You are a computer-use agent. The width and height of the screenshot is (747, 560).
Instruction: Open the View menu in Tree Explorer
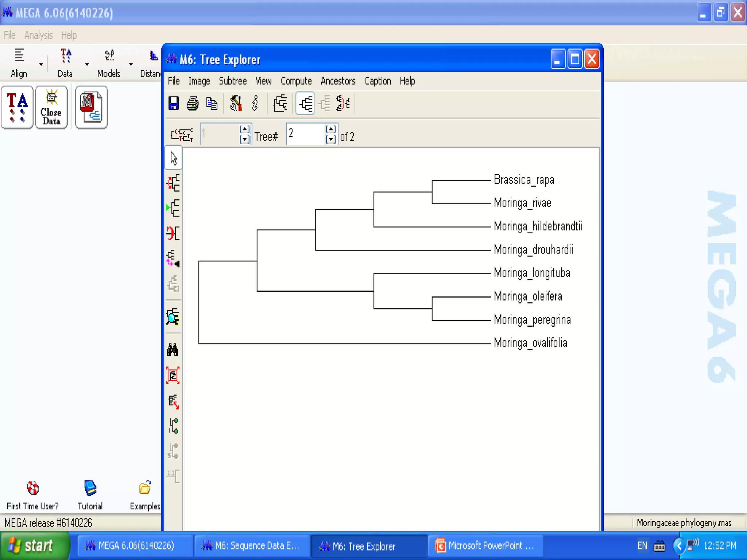(x=263, y=81)
